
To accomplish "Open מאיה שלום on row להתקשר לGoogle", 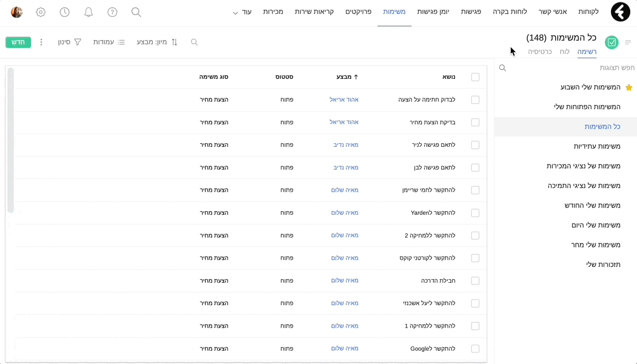I will 345,349.
